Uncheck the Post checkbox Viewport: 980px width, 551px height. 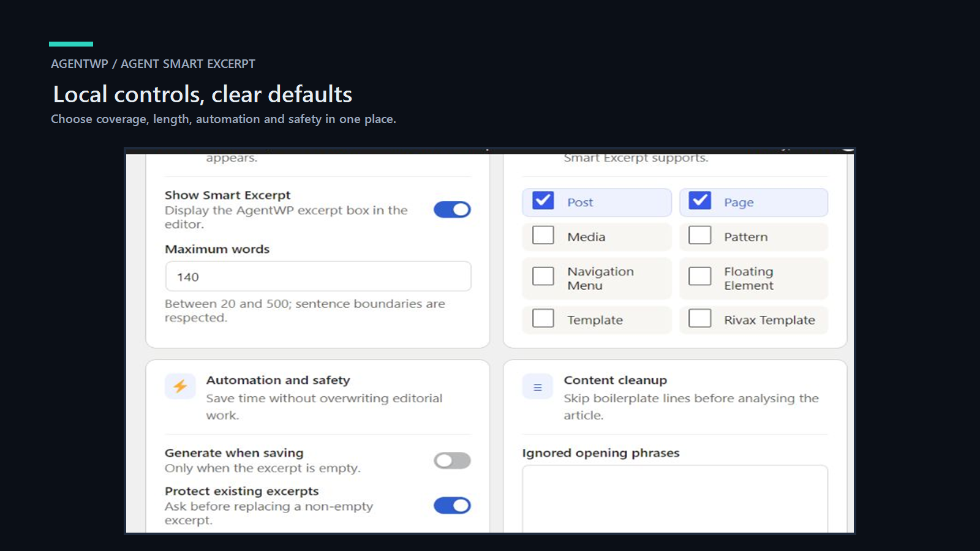click(x=543, y=201)
